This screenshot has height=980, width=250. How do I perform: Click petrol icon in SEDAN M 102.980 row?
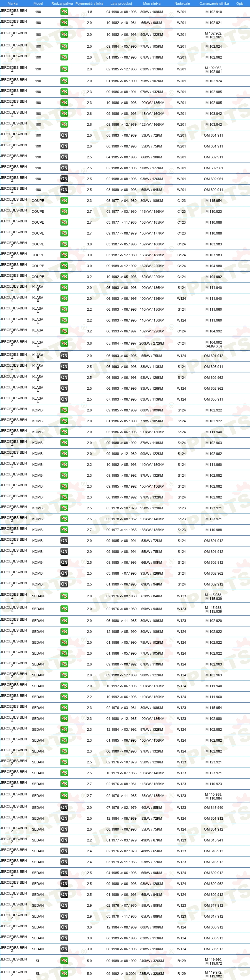(64, 719)
